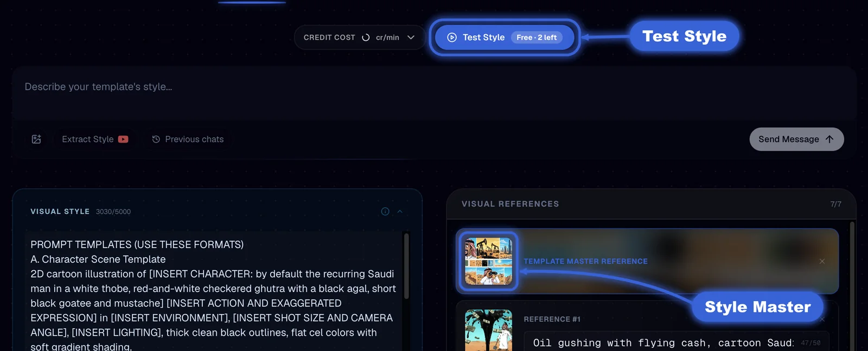Open the Credit Cost dropdown chevron

[411, 37]
